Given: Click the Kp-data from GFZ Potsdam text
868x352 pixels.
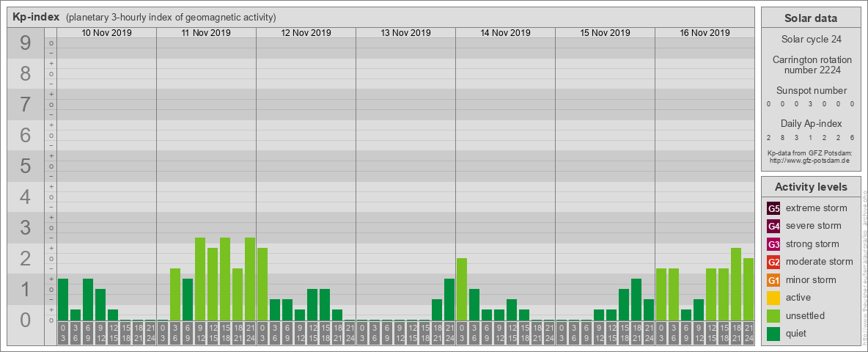Looking at the screenshot, I should pyautogui.click(x=809, y=153).
